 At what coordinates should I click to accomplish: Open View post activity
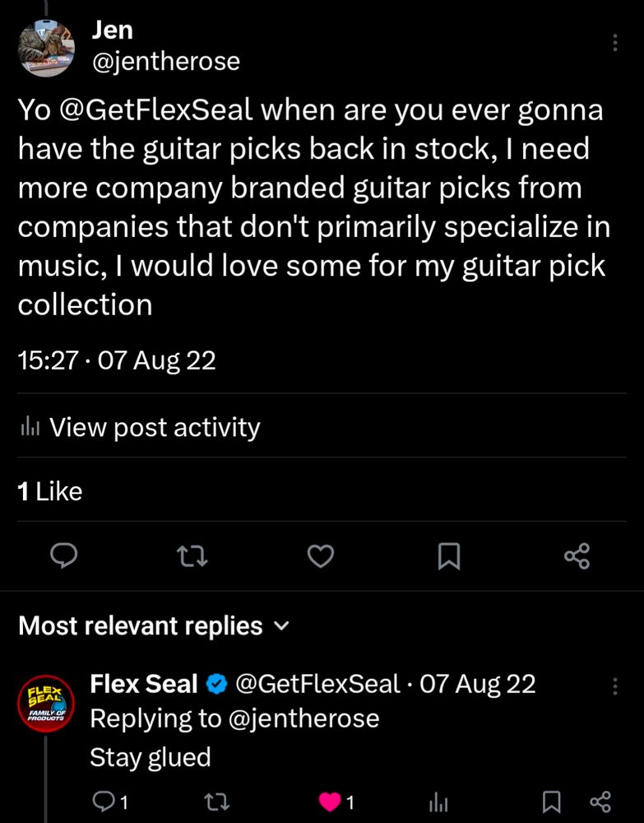[155, 427]
